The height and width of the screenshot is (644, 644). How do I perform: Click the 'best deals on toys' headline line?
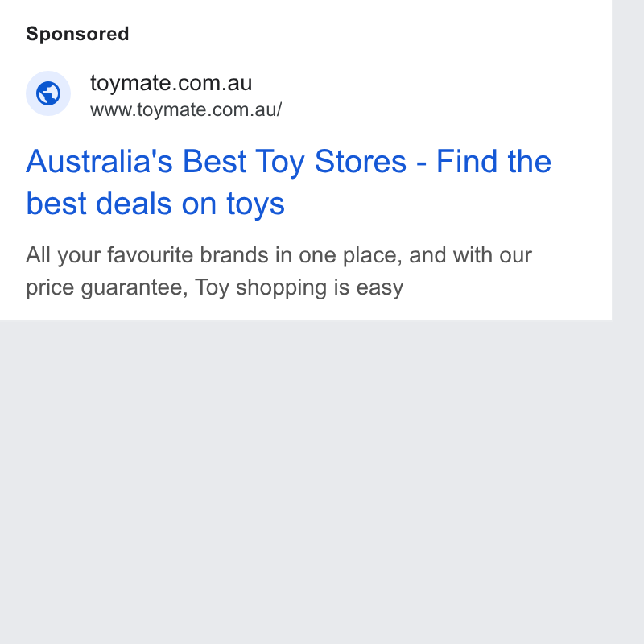155,204
